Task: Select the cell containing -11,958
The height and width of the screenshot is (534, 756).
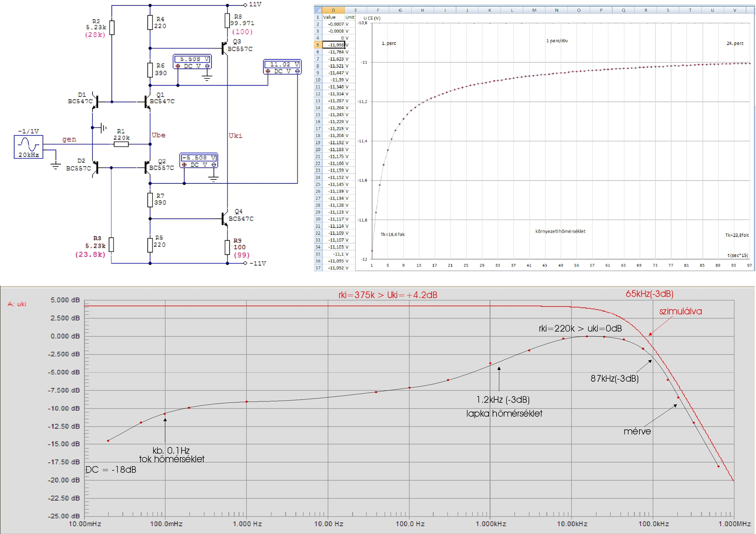Action: click(334, 45)
